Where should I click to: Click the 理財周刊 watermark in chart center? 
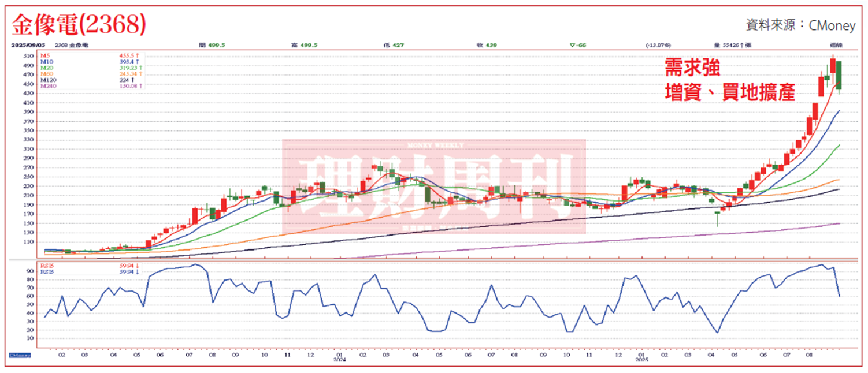pyautogui.click(x=433, y=186)
